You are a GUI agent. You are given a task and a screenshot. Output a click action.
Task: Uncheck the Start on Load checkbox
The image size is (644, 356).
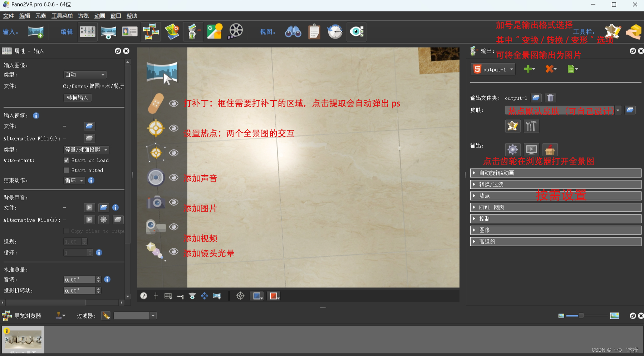[x=66, y=160]
